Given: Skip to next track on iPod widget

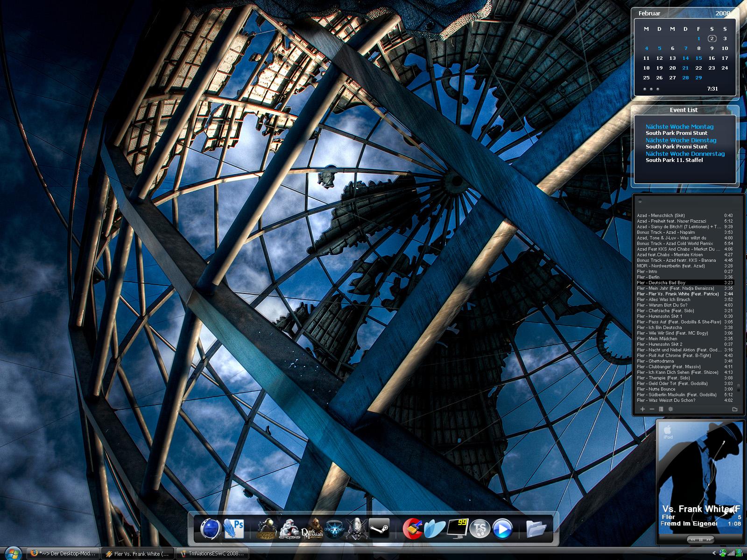Looking at the screenshot, I should 709,539.
